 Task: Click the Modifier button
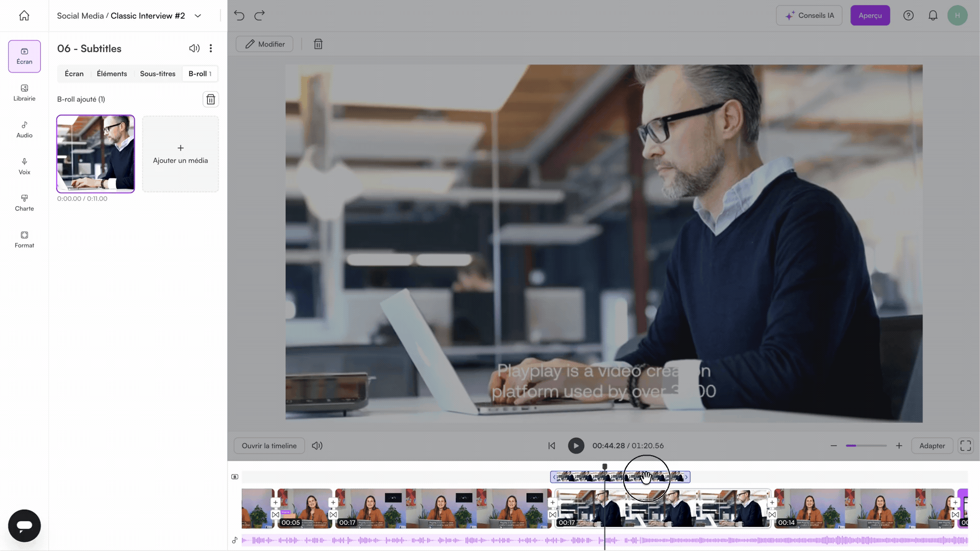tap(264, 44)
